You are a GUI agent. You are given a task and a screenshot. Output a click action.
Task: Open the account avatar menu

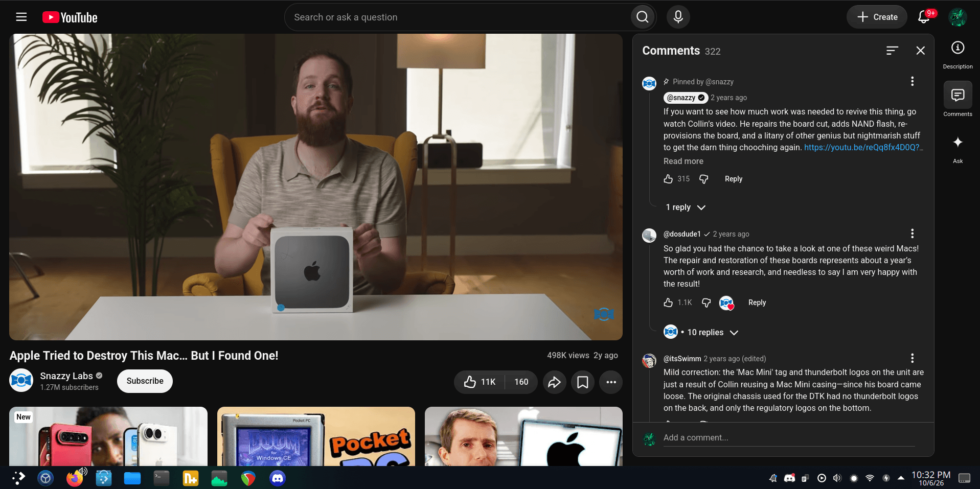click(x=957, y=17)
